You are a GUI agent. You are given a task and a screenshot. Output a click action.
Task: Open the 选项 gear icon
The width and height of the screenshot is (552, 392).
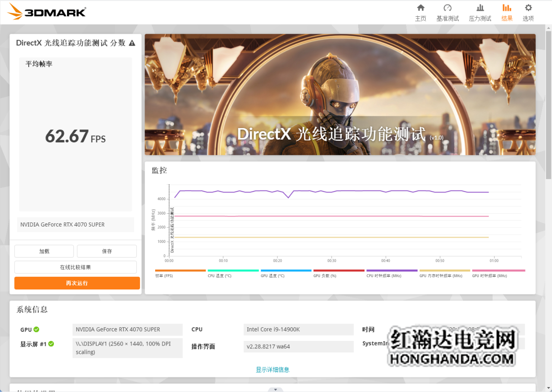[528, 8]
